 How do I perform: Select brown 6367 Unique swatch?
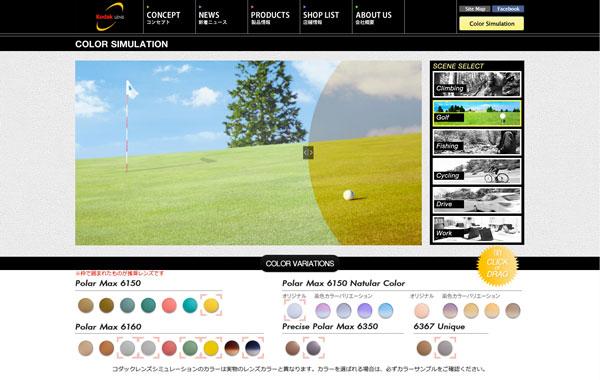click(x=424, y=348)
